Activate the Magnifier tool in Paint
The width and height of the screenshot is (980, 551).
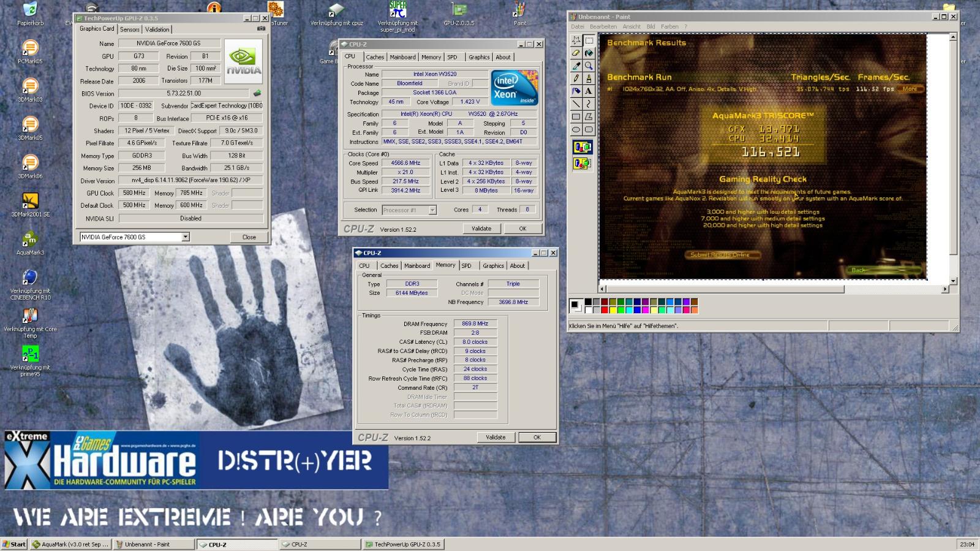[x=589, y=66]
